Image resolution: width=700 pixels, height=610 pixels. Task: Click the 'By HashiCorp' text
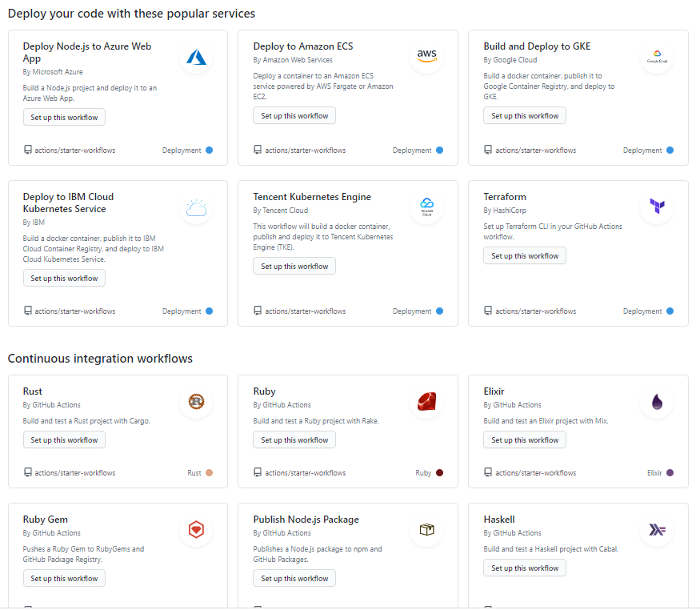tap(505, 211)
